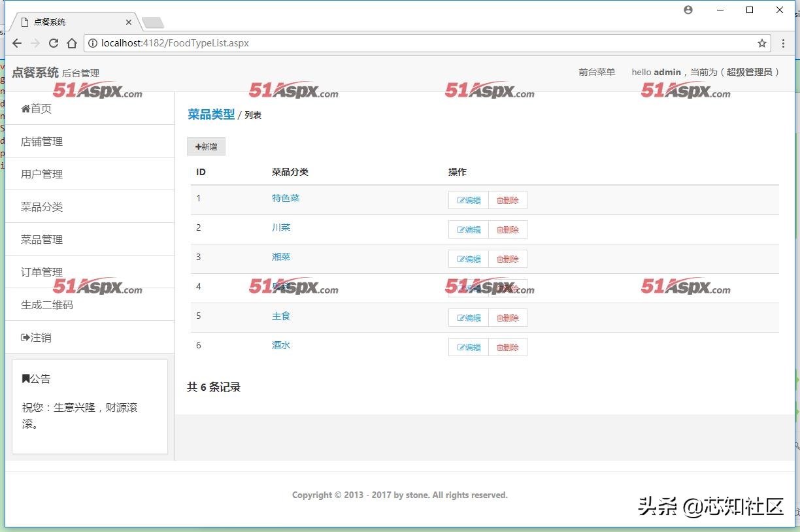Open the 特色菜 category link

pyautogui.click(x=286, y=198)
